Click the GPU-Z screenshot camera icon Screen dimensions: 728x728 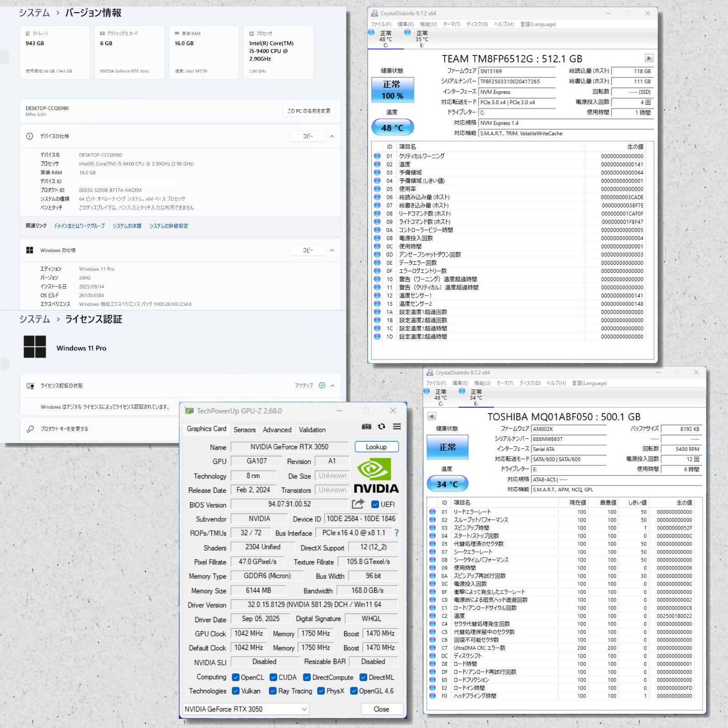click(x=366, y=426)
